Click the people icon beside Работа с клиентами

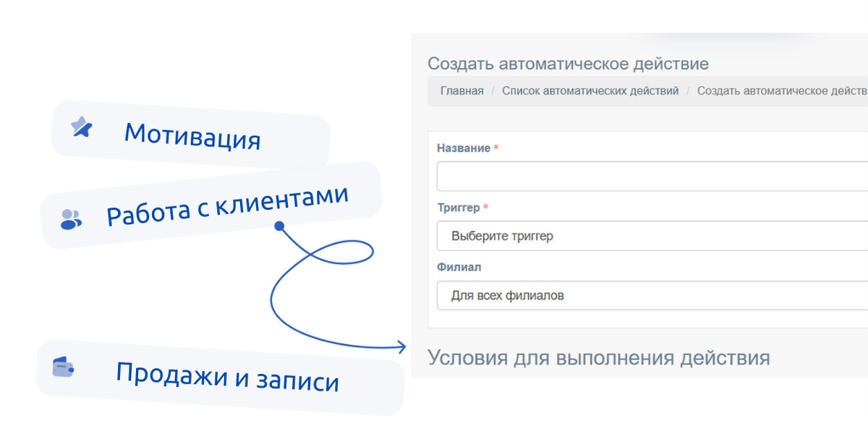point(70,216)
